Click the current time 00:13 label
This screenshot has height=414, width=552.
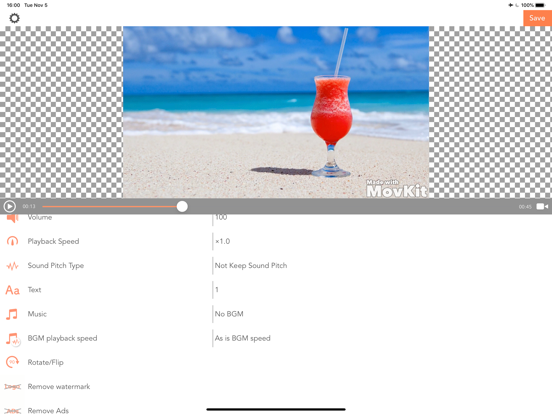29,207
